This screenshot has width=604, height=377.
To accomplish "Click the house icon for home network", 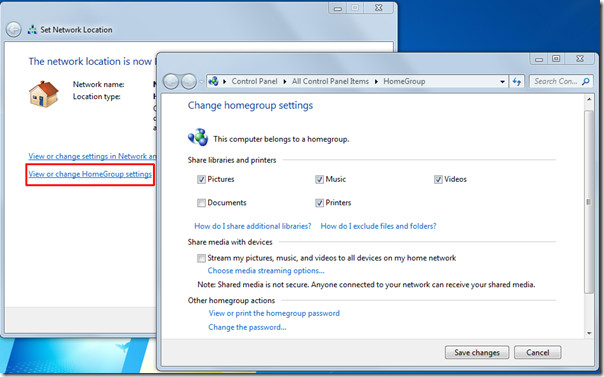I will point(44,94).
